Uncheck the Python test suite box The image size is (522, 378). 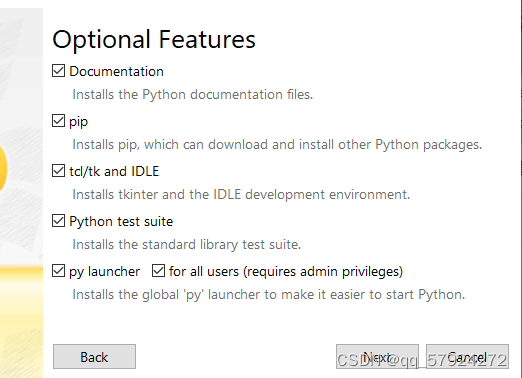(58, 221)
